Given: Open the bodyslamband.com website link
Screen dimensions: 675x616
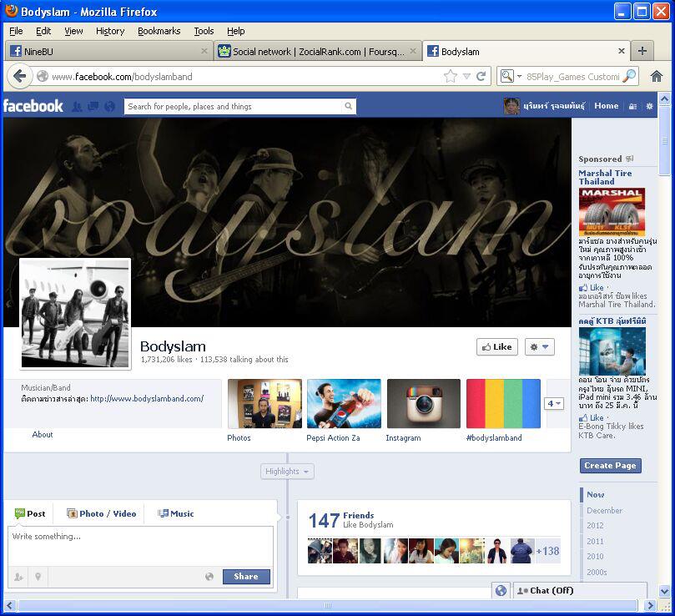Looking at the screenshot, I should click(147, 399).
